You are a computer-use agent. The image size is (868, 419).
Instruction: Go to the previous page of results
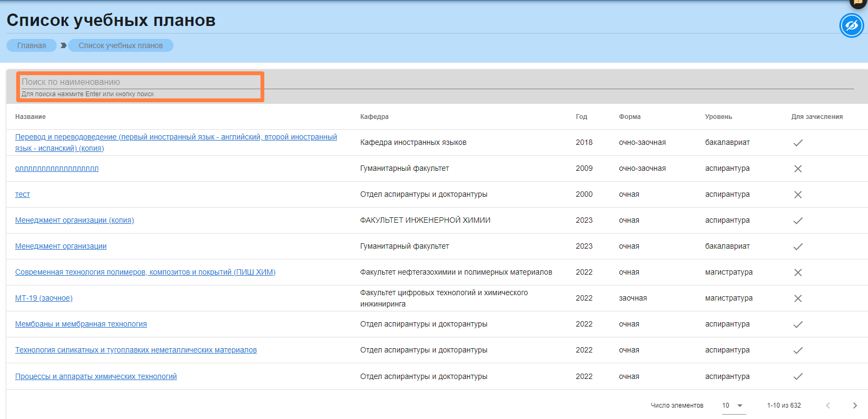827,405
